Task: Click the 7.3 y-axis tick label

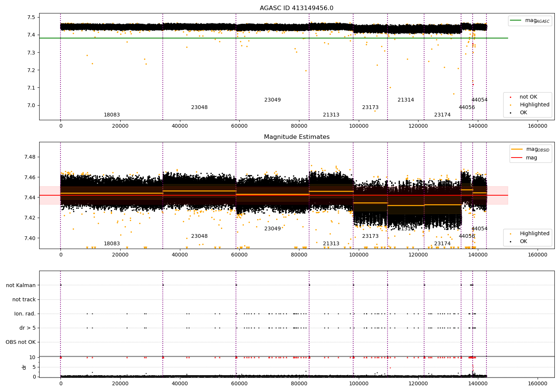Action: click(31, 53)
